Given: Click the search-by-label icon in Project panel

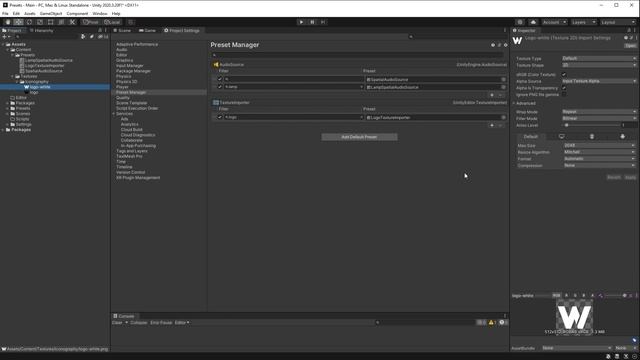Looking at the screenshot, I should tap(91, 37).
